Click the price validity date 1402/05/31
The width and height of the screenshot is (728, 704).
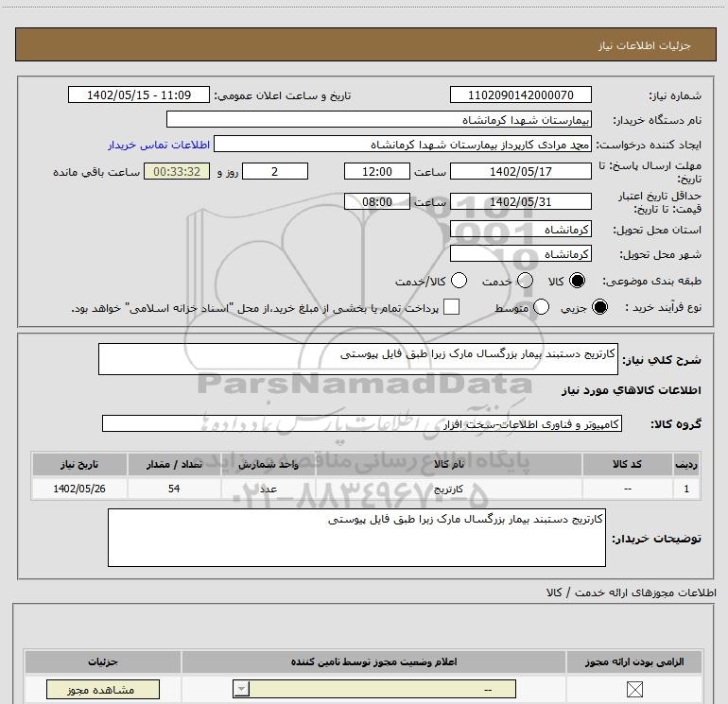520,202
